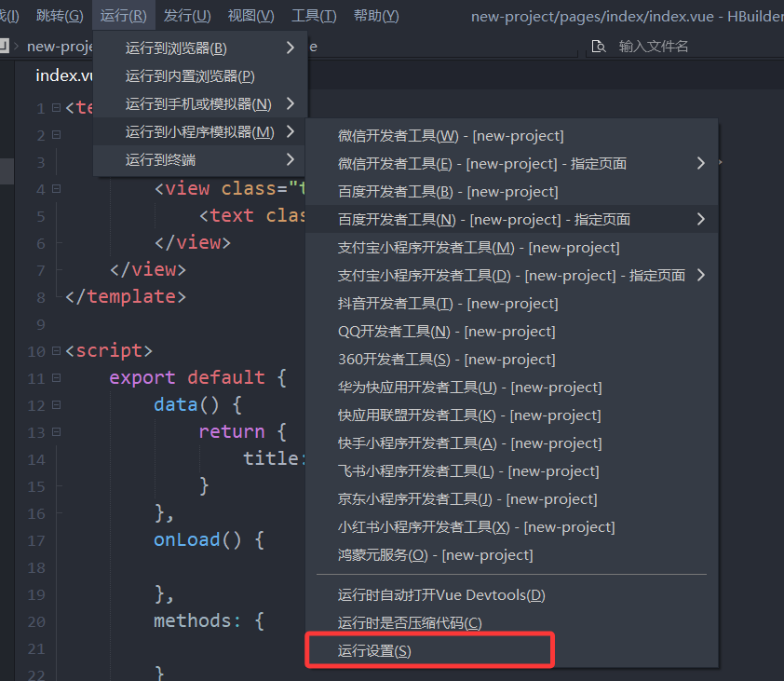784x681 pixels.
Task: Run 鸿蒙元服务(O) - [new-project]
Action: click(512, 555)
